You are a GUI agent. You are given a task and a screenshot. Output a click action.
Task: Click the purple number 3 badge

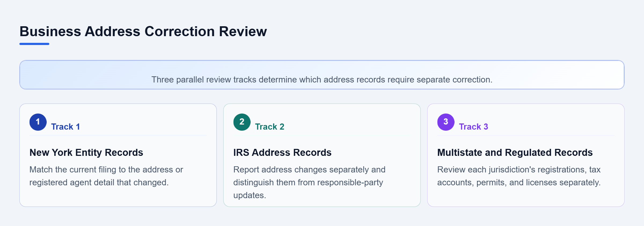point(446,122)
